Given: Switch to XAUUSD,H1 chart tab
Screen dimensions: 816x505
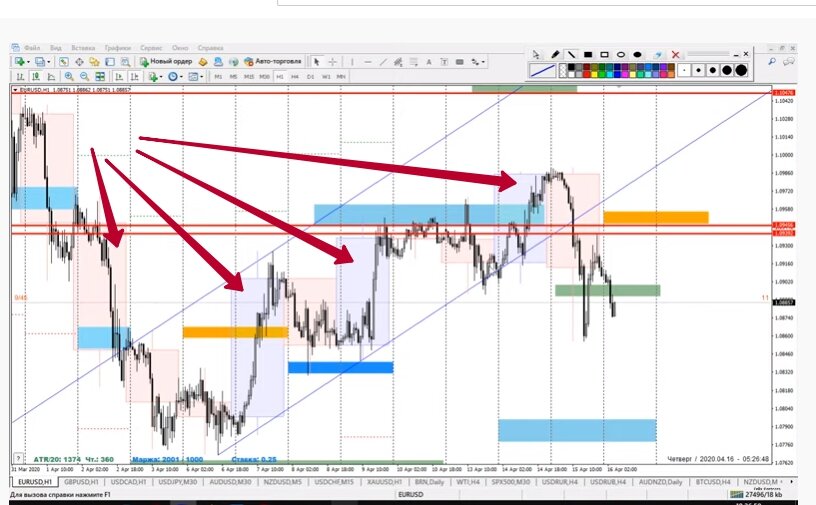Looking at the screenshot, I should (x=385, y=482).
